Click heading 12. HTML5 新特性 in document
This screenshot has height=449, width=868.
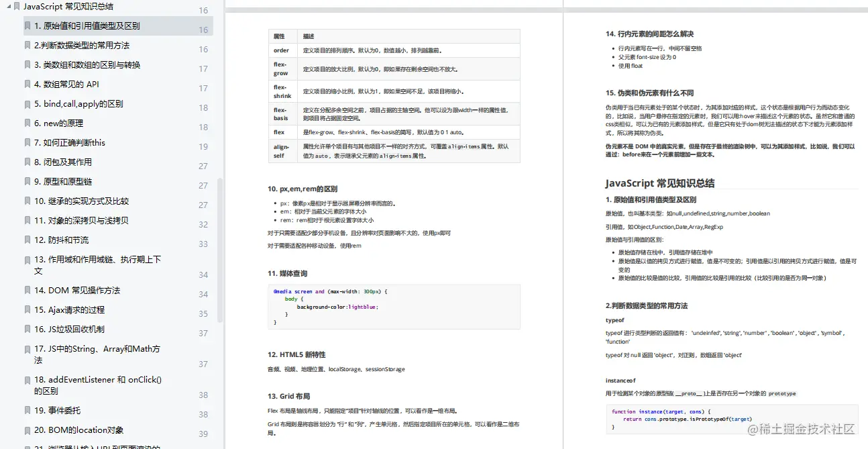coord(296,354)
